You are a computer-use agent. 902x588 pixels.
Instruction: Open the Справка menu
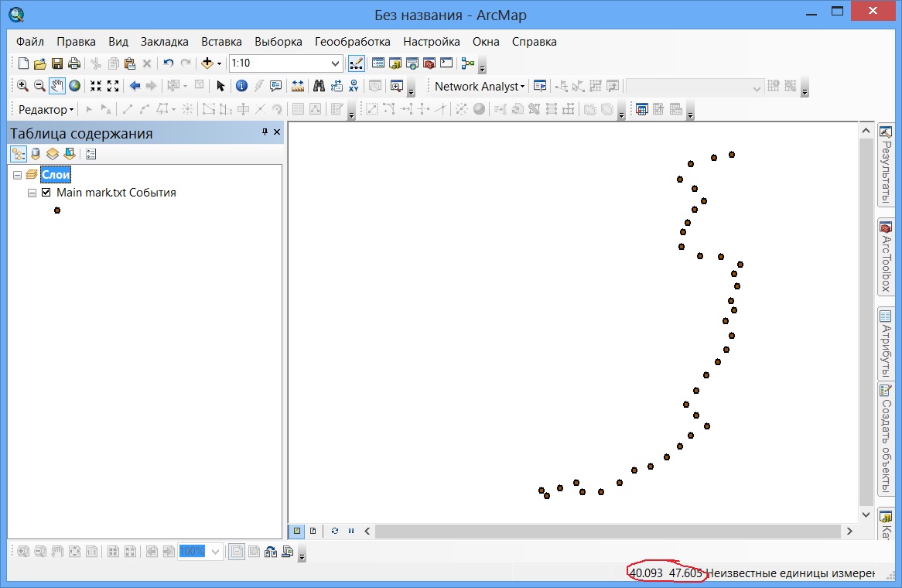click(535, 42)
